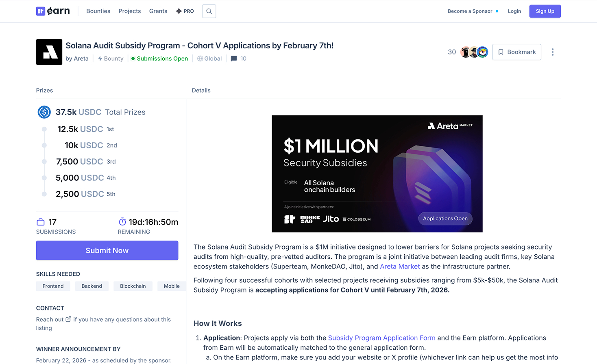Click the lightning bolt Bounty icon
Image resolution: width=597 pixels, height=364 pixels.
click(x=100, y=58)
